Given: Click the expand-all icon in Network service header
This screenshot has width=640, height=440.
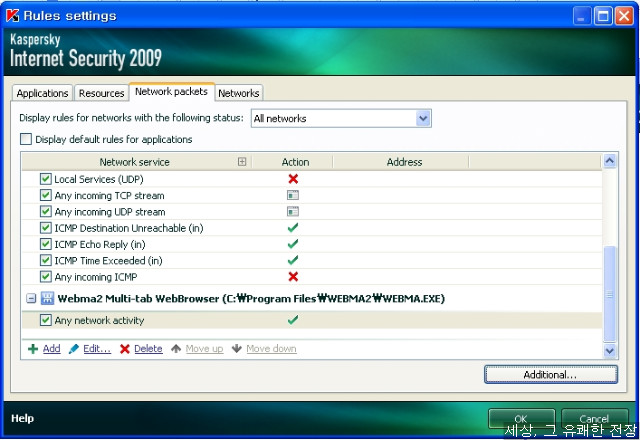Looking at the screenshot, I should coord(242,162).
